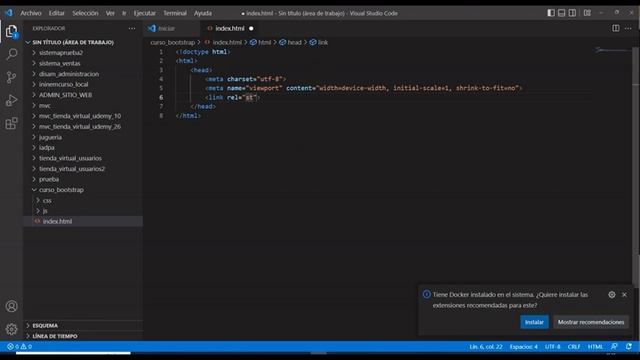The image size is (640, 360).
Task: Open the Editar menu
Action: [x=56, y=13]
